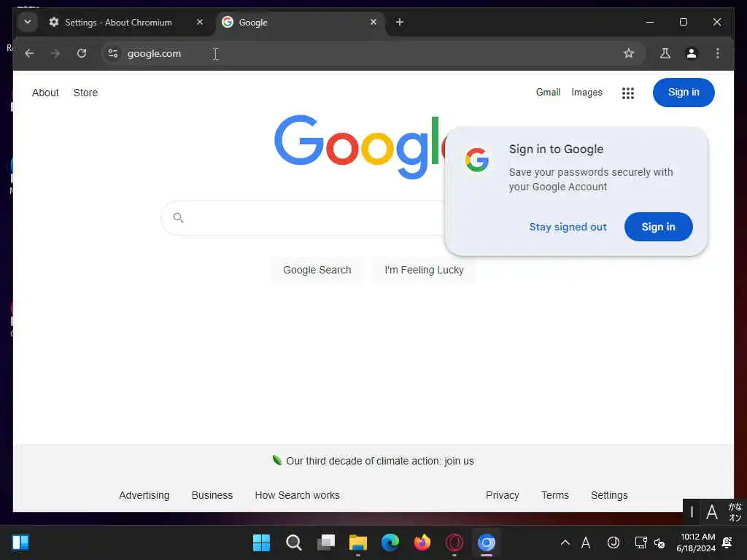Open the clock showing 10:12 AM

[696, 542]
